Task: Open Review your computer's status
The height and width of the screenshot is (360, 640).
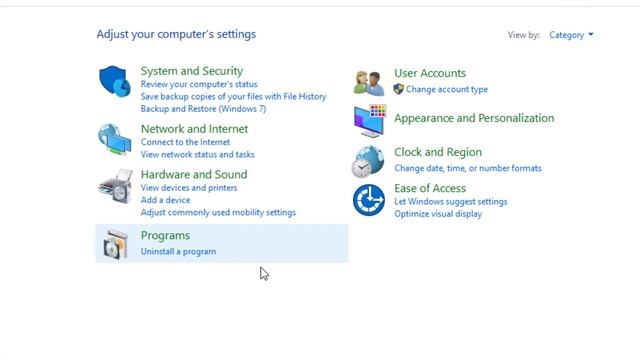Action: [x=199, y=84]
